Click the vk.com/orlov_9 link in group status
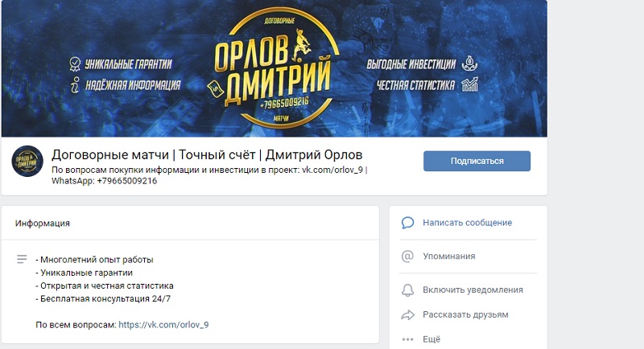This screenshot has height=349, width=644. (332, 170)
